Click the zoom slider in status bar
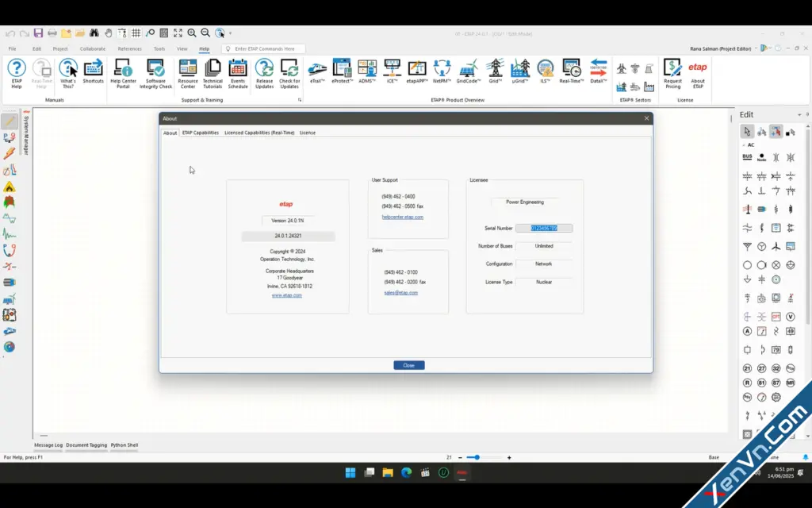The image size is (812, 508). click(485, 458)
